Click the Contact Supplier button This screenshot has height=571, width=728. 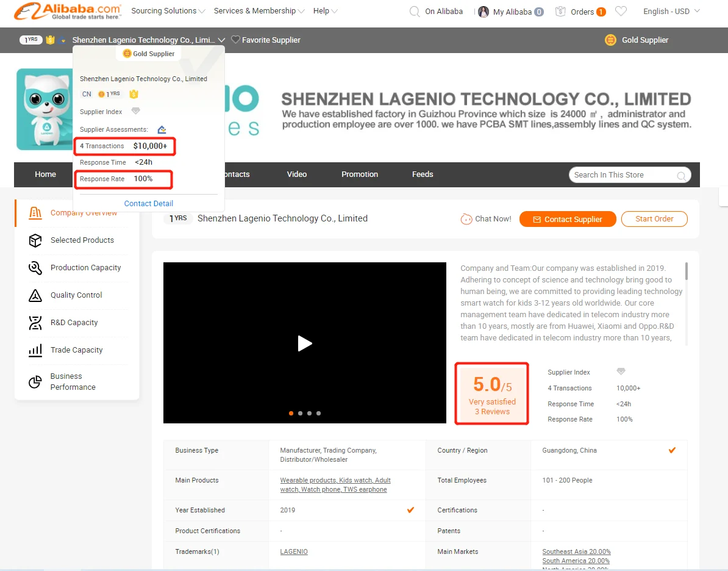click(x=568, y=219)
